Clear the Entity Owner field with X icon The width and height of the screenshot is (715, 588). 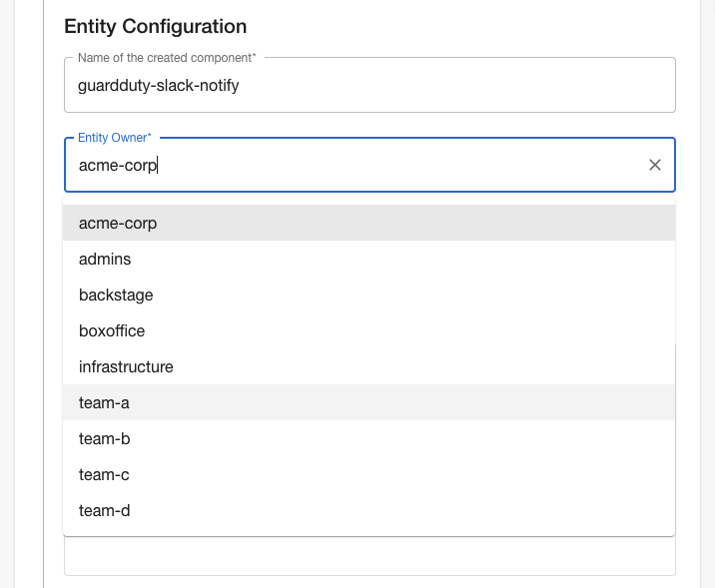click(655, 165)
